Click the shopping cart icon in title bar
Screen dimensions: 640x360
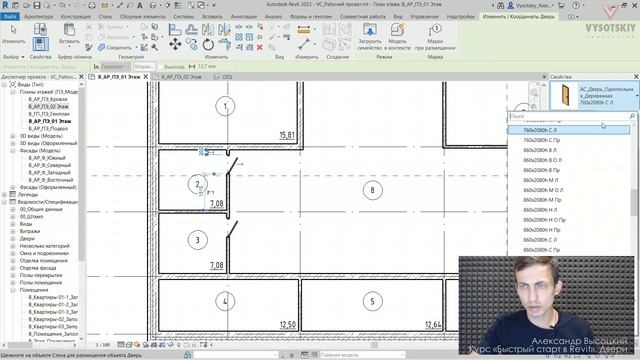click(561, 5)
